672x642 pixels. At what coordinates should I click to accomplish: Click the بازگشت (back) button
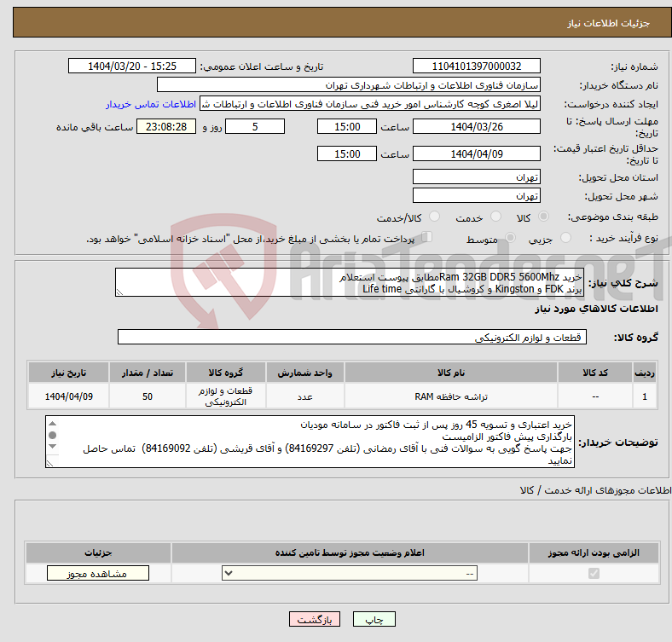[x=315, y=619]
